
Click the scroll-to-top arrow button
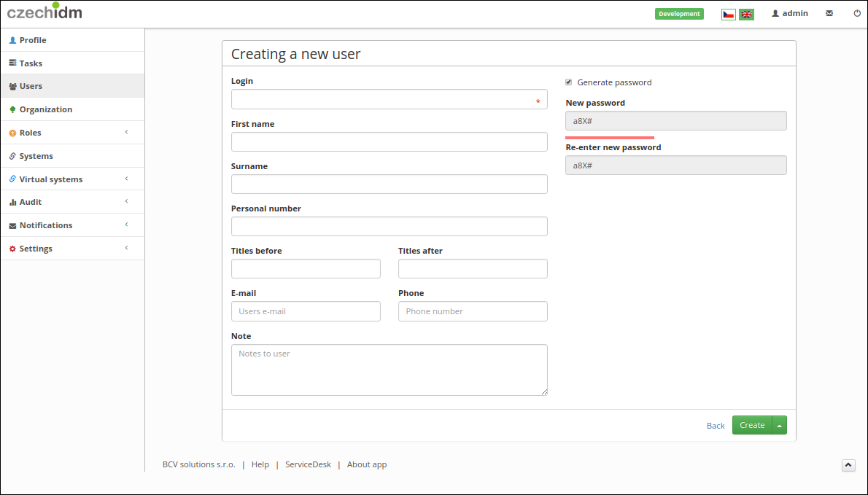pos(848,465)
